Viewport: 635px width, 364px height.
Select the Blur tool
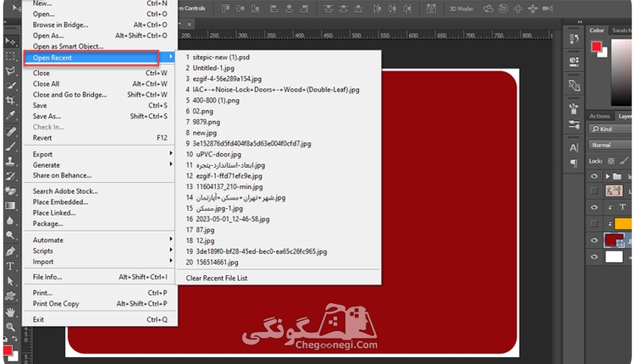(x=10, y=221)
